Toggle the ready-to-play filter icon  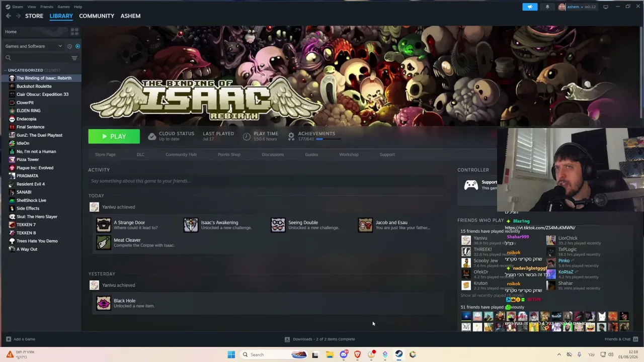click(77, 46)
